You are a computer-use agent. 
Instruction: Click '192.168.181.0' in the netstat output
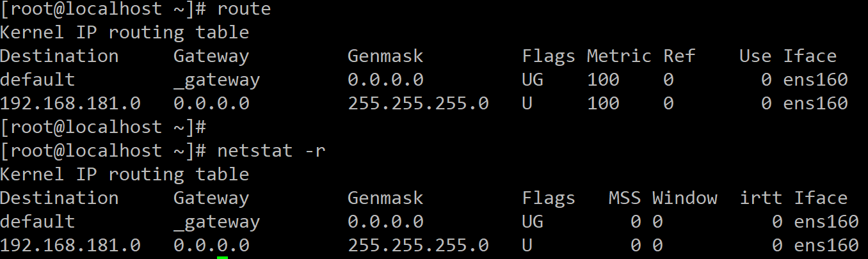pyautogui.click(x=70, y=246)
